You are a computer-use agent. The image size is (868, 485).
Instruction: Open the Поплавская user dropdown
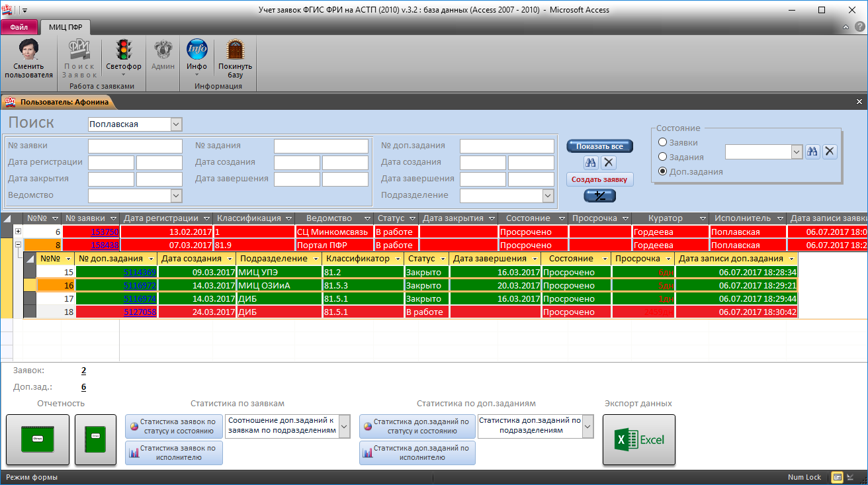175,124
